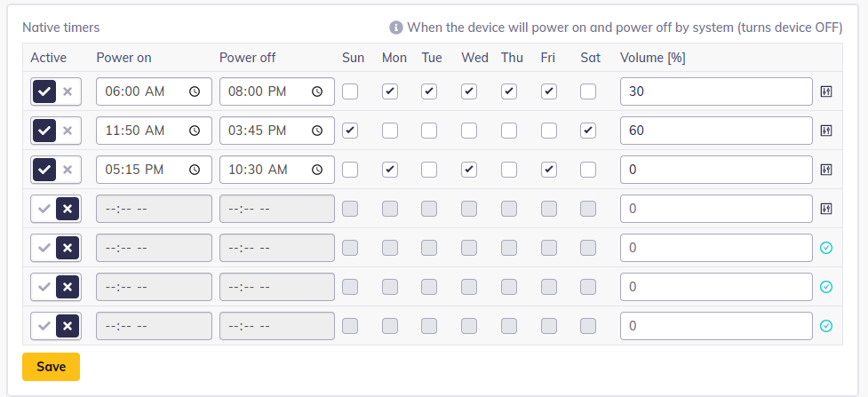Activate the fourth timer with checkmark toggle
The height and width of the screenshot is (397, 868).
pos(44,209)
